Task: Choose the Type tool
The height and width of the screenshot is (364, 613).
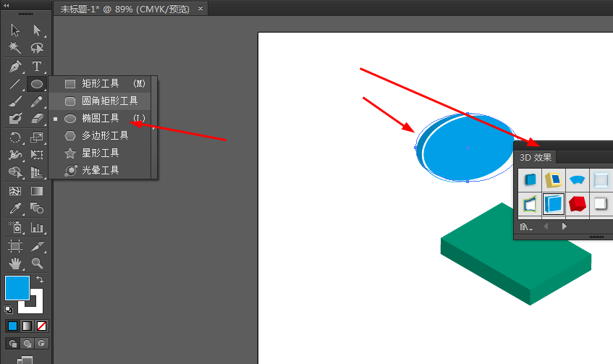Action: tap(37, 67)
